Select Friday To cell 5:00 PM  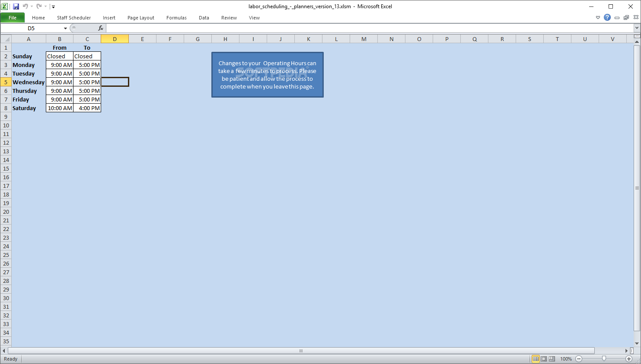(87, 99)
